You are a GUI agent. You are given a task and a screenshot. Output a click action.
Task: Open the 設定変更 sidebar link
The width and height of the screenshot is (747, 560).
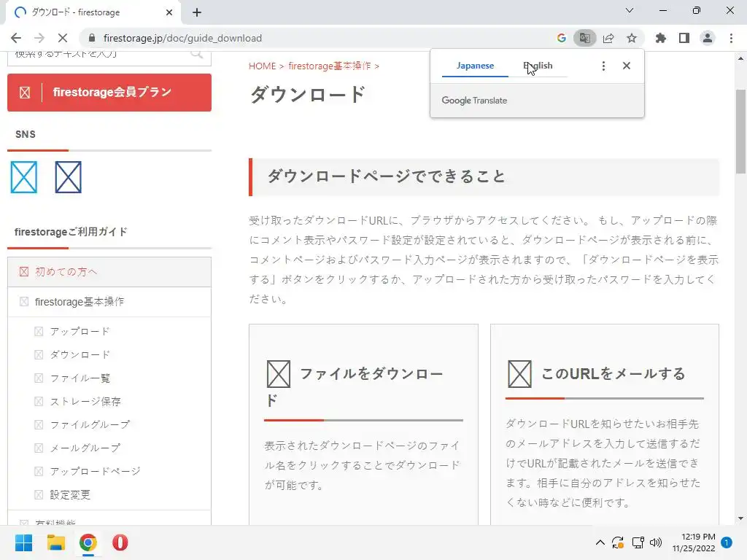[70, 495]
